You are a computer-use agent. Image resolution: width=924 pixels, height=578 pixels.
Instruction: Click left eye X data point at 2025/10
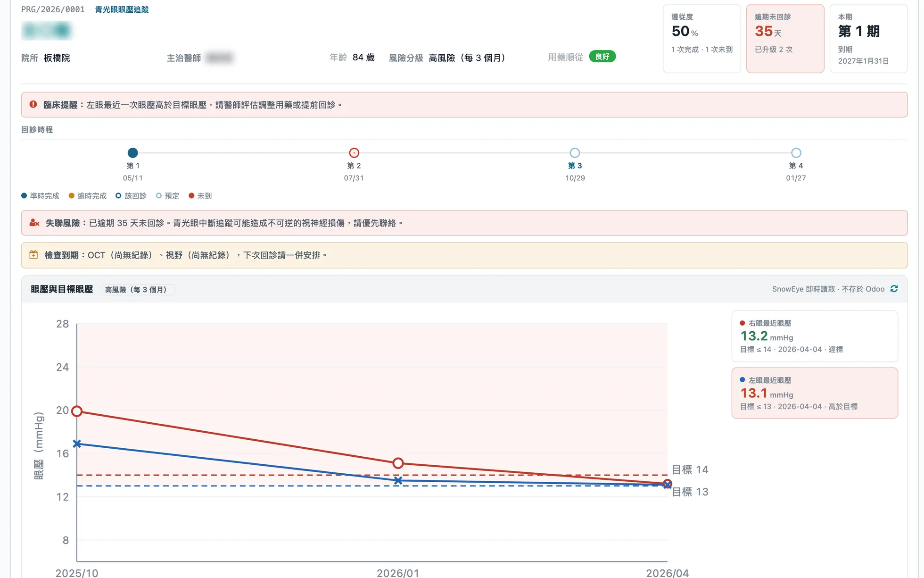click(77, 444)
